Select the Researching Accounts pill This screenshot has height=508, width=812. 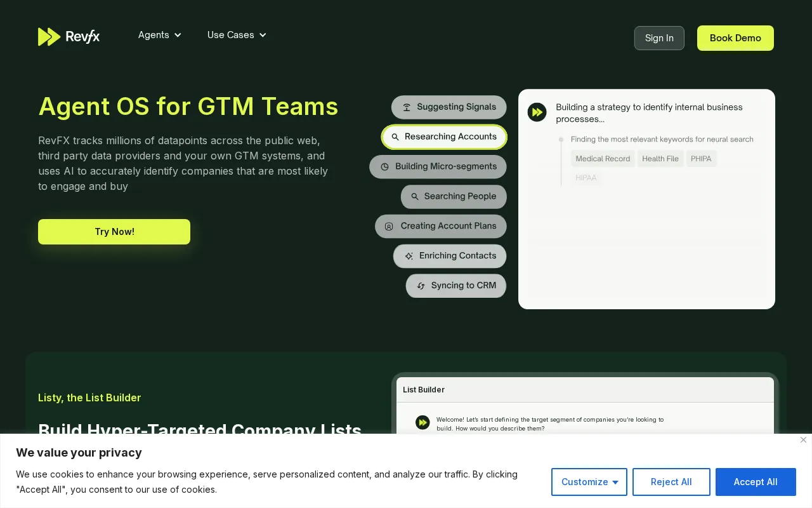pos(444,137)
